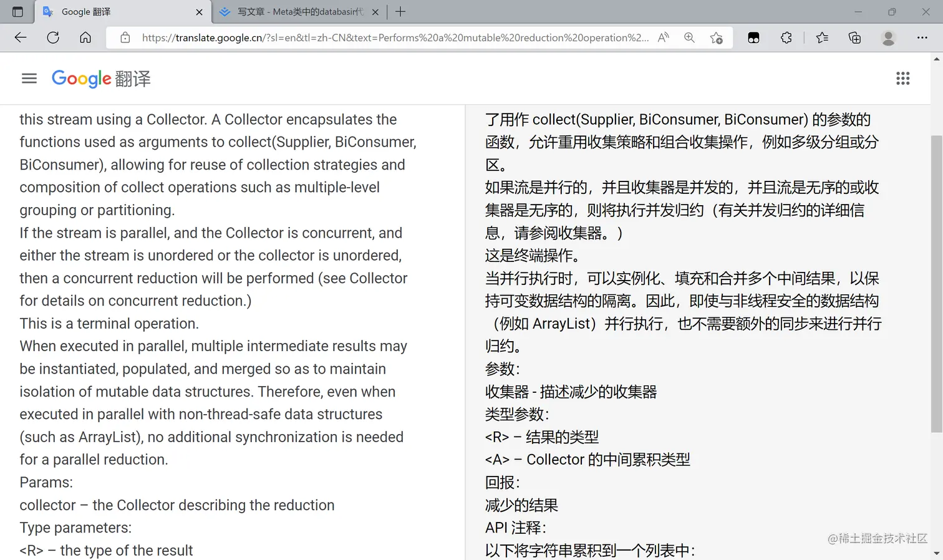943x560 pixels.
Task: Refresh the current page
Action: coord(53,37)
